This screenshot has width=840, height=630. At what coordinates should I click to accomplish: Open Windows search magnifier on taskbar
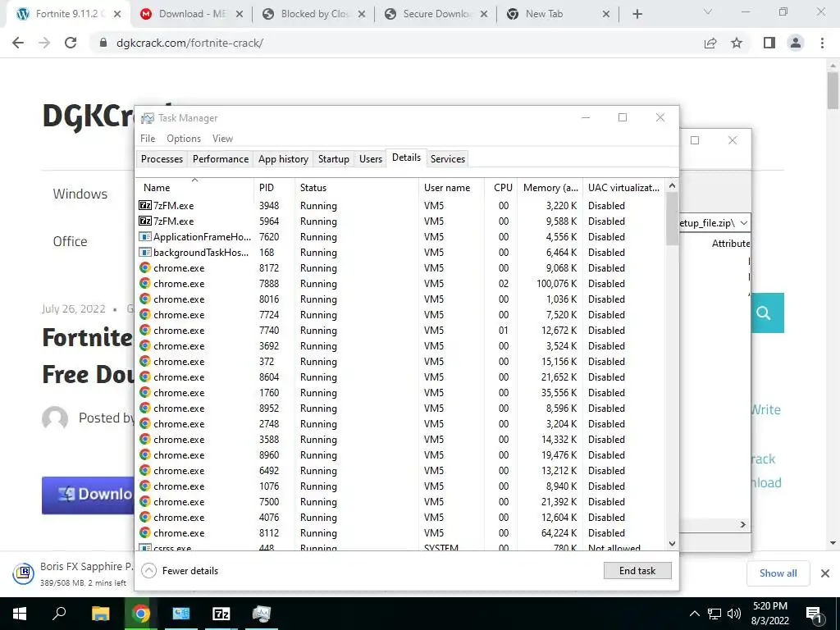click(x=59, y=614)
